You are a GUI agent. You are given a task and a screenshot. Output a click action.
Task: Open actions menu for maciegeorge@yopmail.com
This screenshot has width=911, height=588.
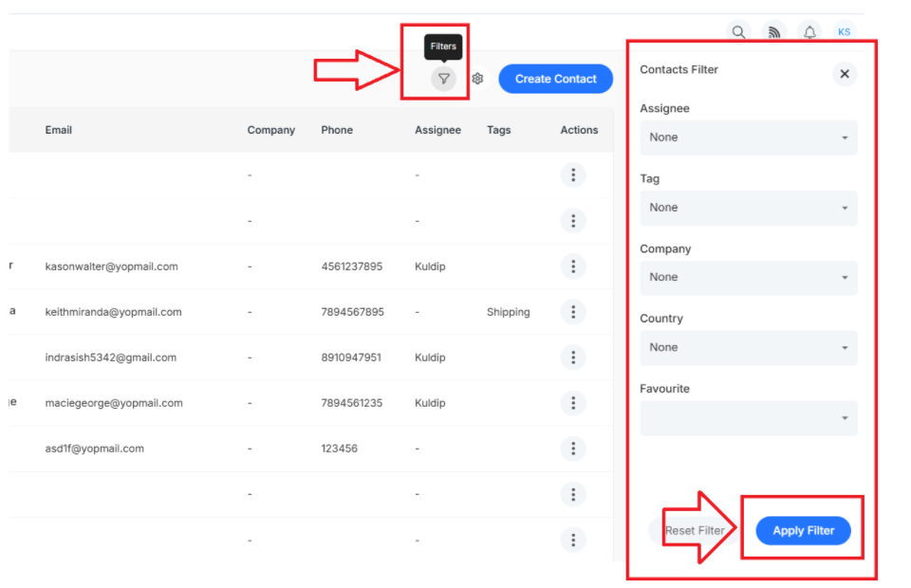[x=573, y=403]
